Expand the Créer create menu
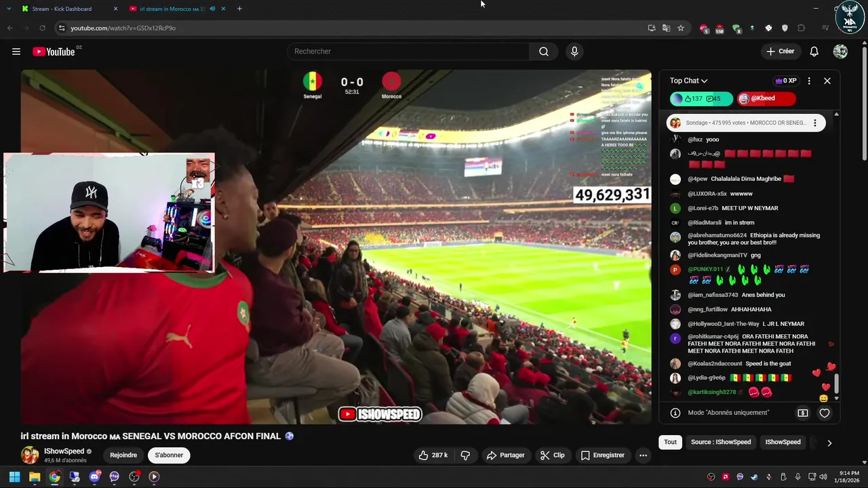868x488 pixels. pyautogui.click(x=780, y=52)
